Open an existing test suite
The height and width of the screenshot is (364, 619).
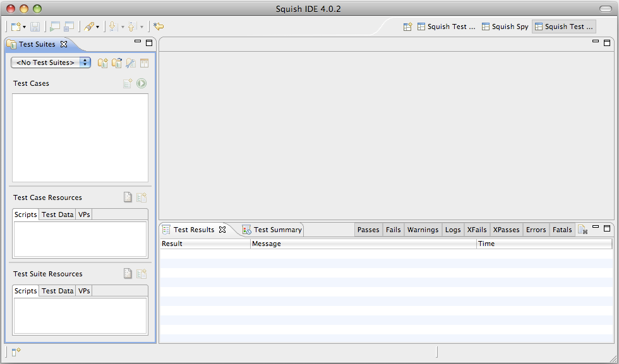[117, 62]
